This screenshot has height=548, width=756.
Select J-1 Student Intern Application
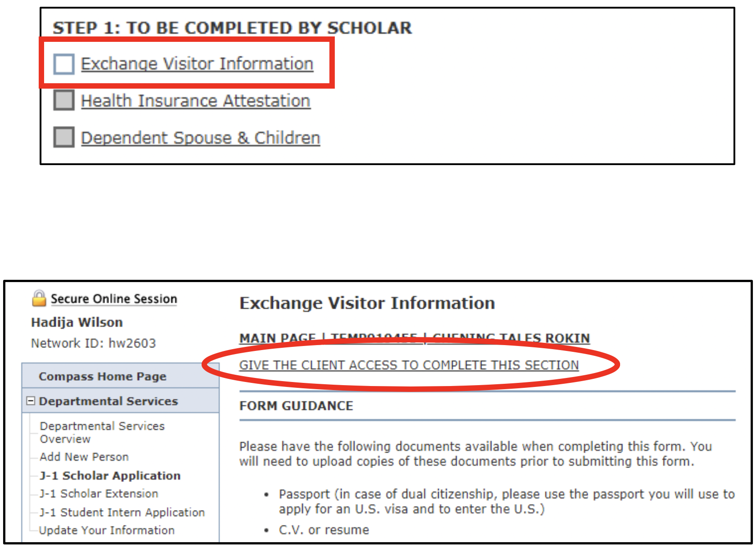(122, 512)
